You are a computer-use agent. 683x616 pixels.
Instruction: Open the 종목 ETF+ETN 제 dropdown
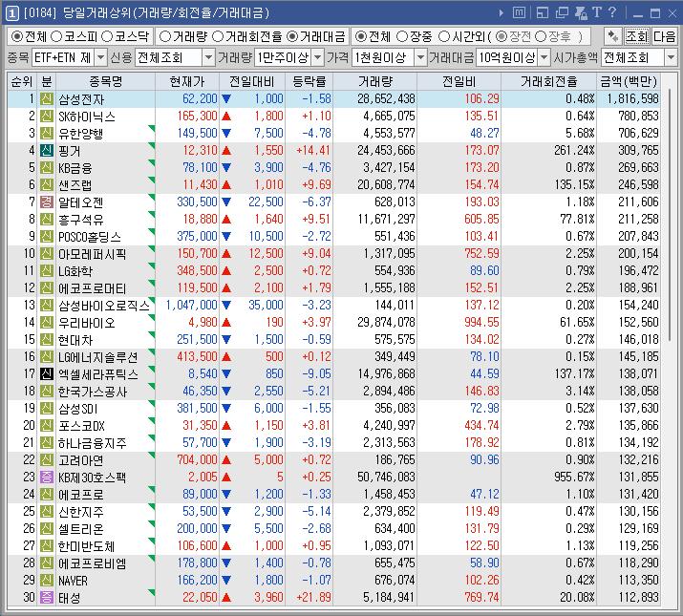100,57
